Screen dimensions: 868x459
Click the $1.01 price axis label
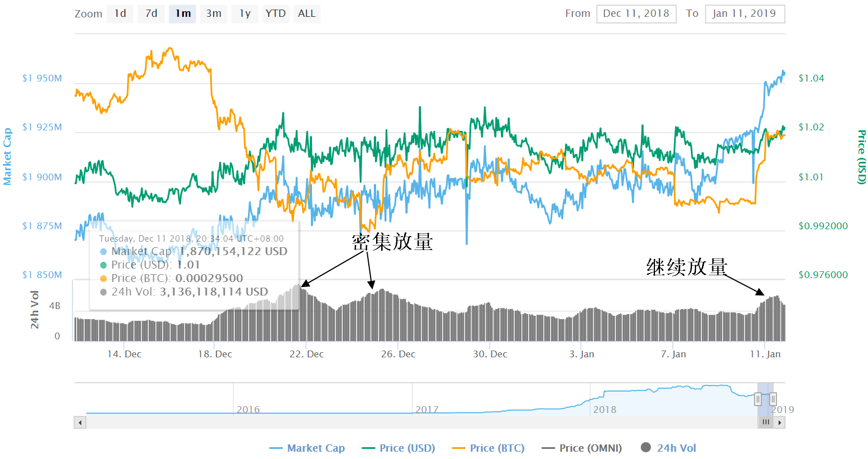[x=811, y=177]
